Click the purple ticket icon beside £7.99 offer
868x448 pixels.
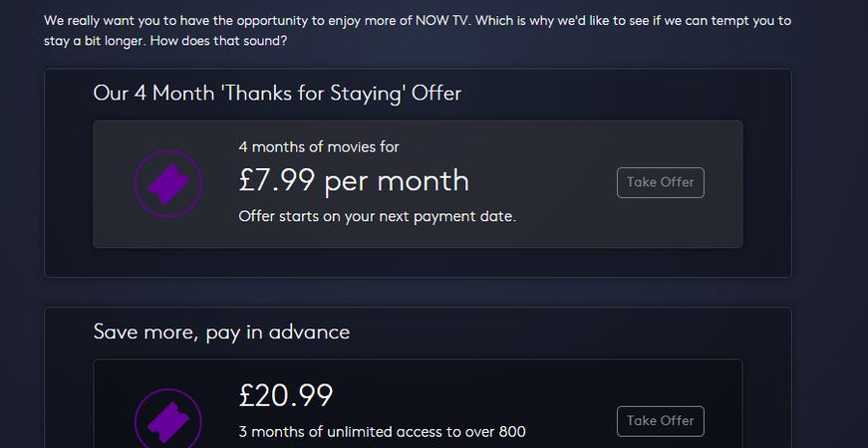pos(167,182)
